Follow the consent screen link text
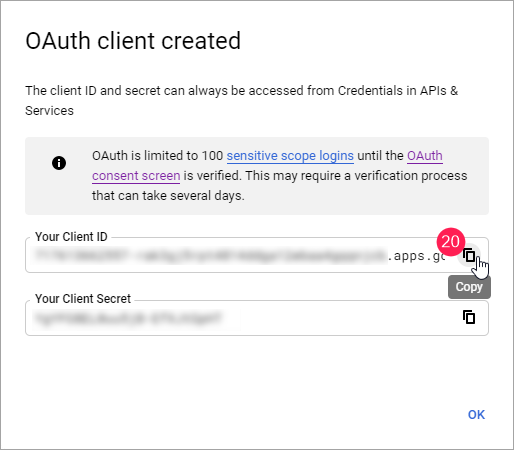514x450 pixels. (136, 176)
